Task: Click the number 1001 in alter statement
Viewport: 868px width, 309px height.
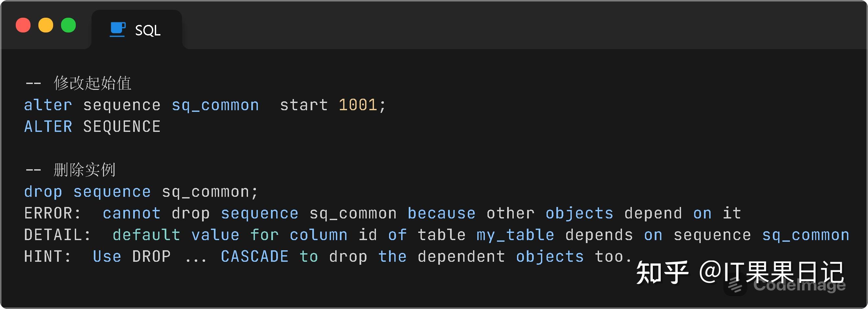Action: [x=358, y=105]
